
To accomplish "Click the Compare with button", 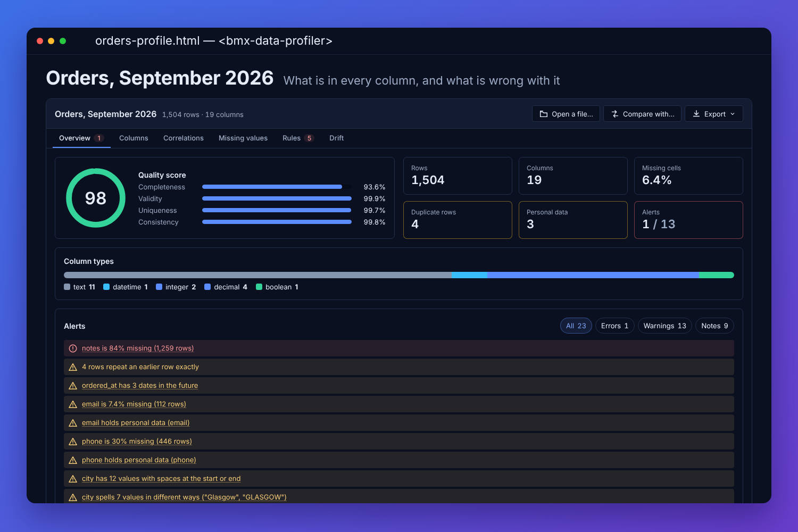I will [x=642, y=114].
